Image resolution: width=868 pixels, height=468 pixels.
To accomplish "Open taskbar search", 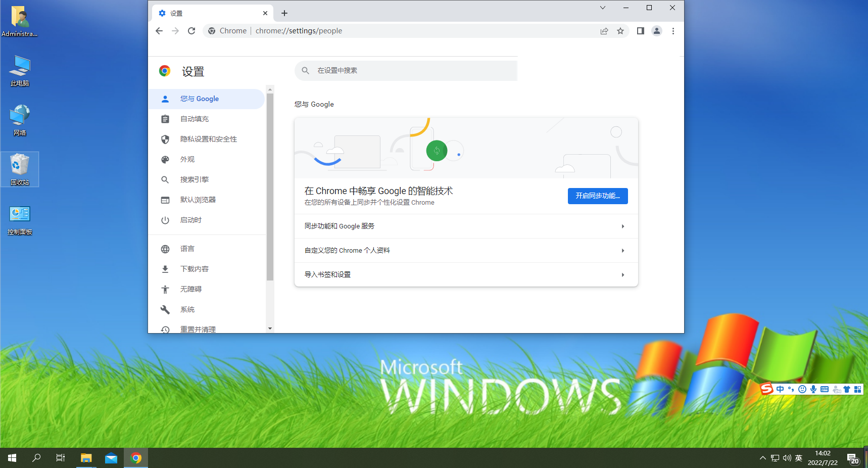I will point(36,458).
